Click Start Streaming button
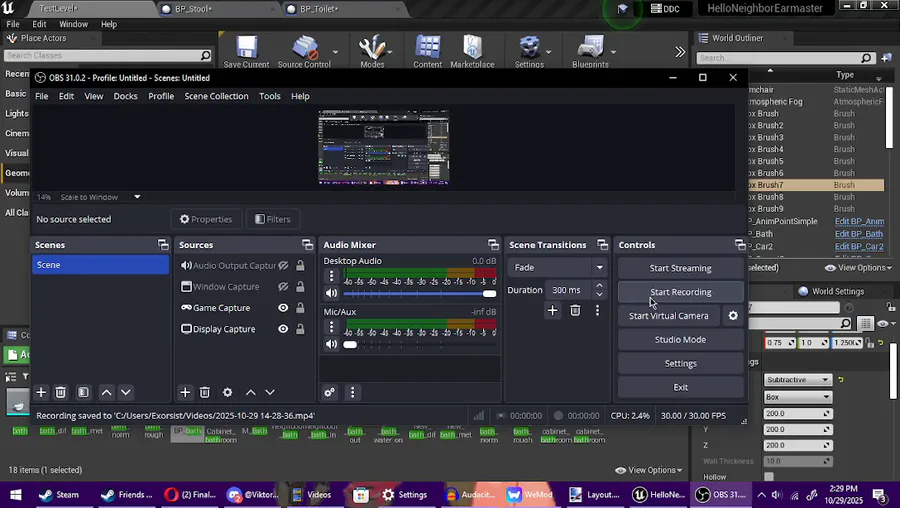Screen dimensions: 900x508 [680, 268]
